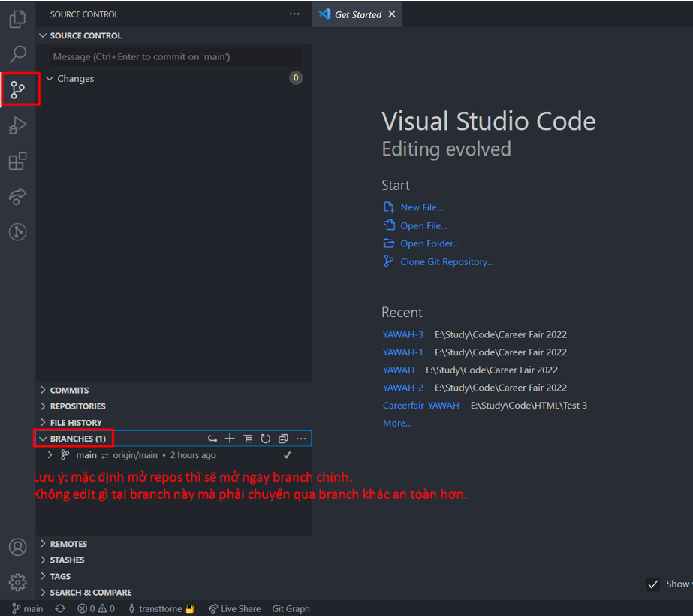693x616 pixels.
Task: Close the Get Started tab
Action: pos(392,14)
